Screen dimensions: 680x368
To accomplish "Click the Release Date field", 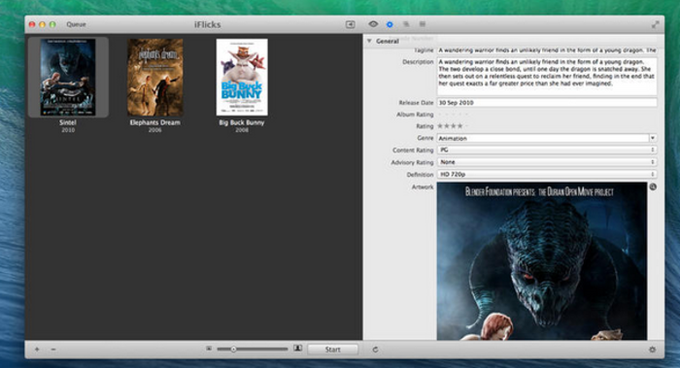I will (x=547, y=103).
